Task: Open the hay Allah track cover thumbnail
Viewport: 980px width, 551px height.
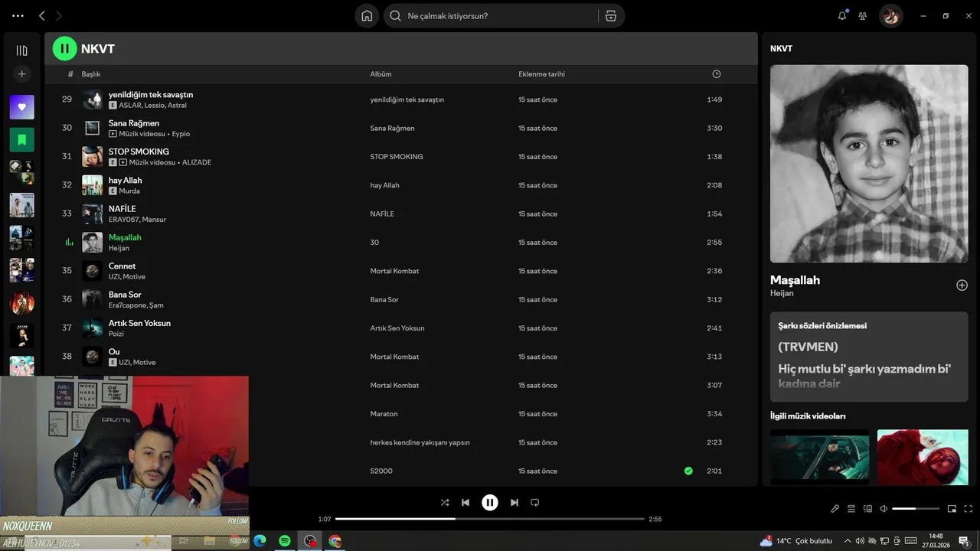Action: [93, 185]
